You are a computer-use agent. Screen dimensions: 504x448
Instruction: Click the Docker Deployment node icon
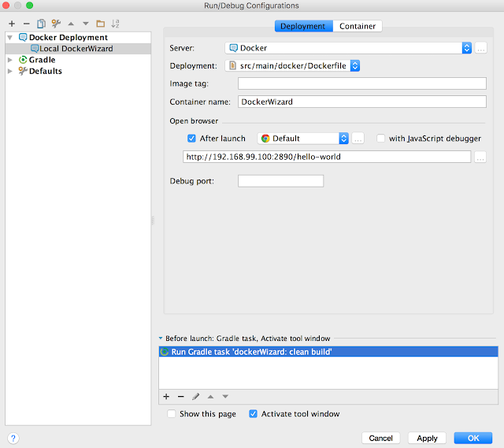[23, 37]
